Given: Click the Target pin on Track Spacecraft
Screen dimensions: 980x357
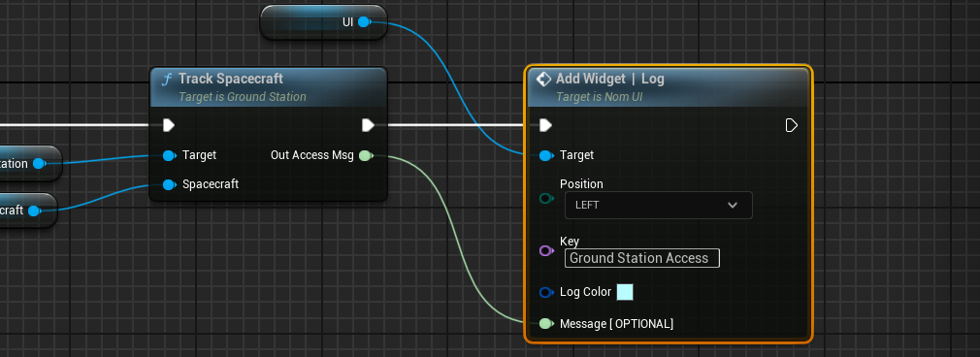Looking at the screenshot, I should [169, 155].
